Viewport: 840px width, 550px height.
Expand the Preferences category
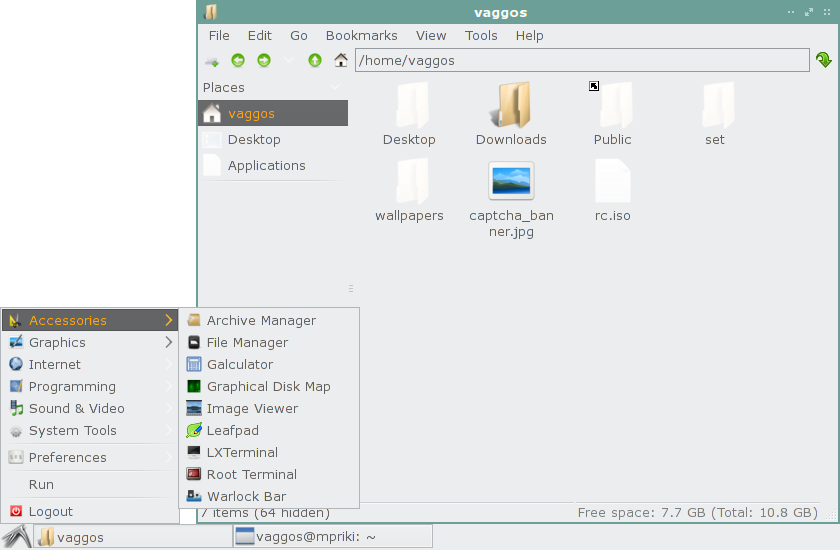(90, 457)
